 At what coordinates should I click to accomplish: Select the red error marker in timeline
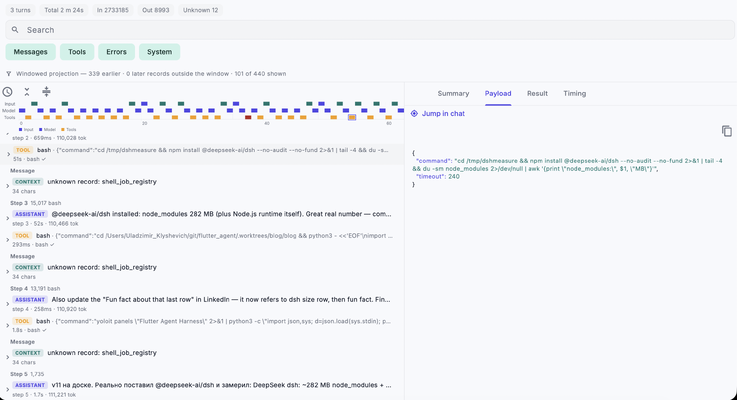(248, 117)
